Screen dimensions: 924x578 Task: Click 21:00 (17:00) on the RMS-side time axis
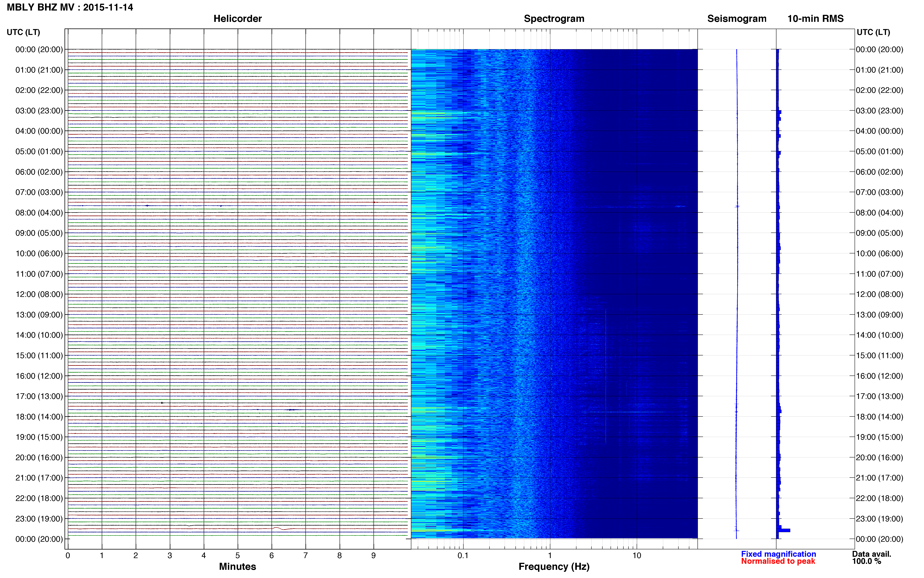click(x=879, y=478)
